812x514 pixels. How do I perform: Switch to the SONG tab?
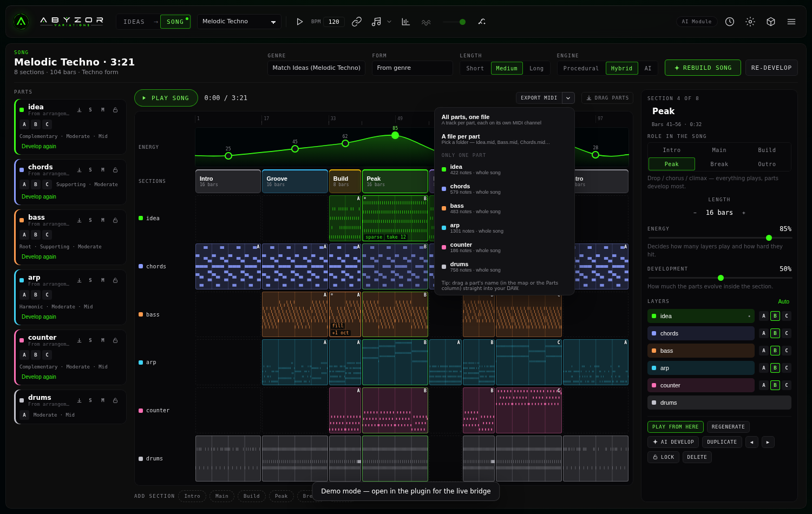175,22
